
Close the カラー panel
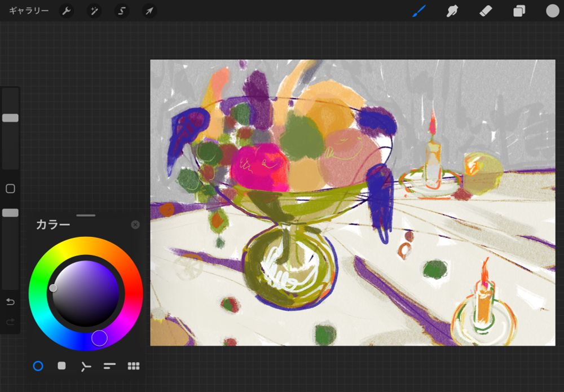point(135,225)
